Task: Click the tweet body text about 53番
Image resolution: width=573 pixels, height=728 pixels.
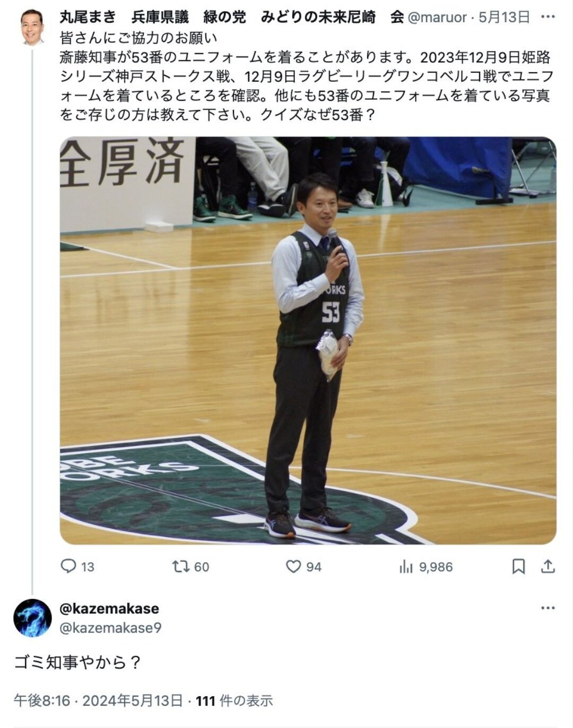Action: (307, 76)
